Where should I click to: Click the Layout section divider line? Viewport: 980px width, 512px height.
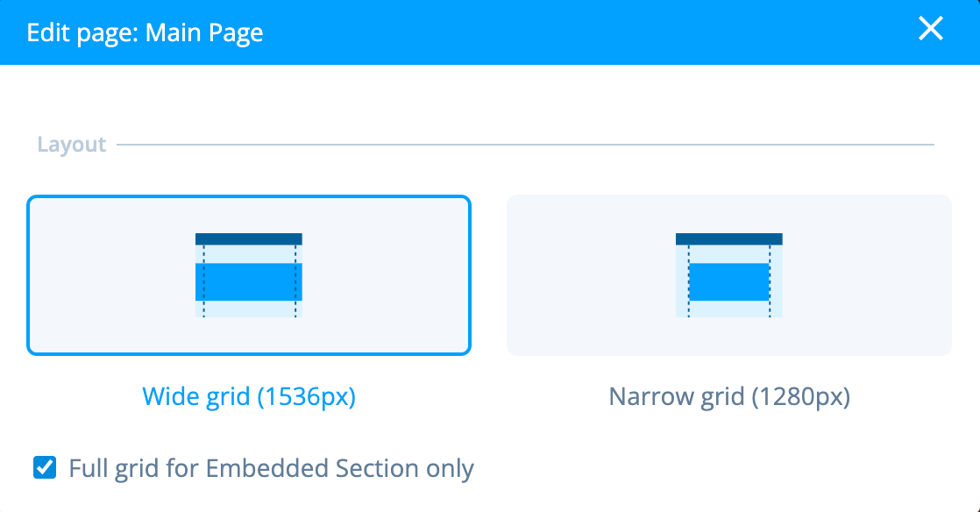(x=525, y=145)
